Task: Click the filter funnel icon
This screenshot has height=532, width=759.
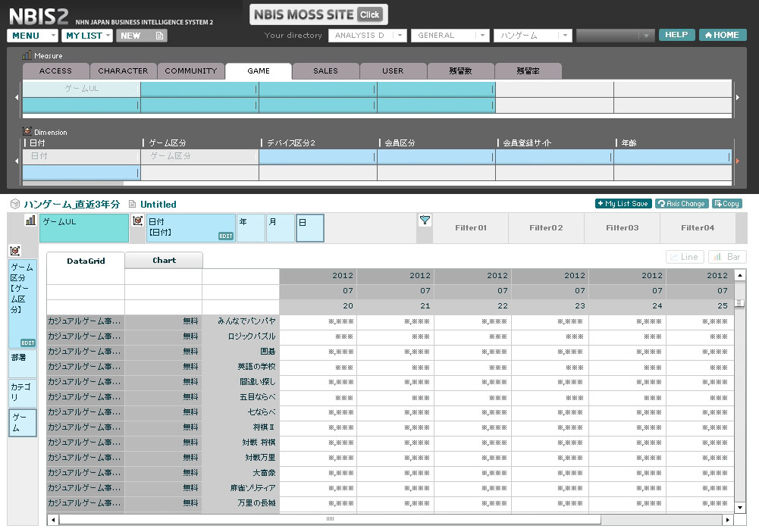Action: click(x=425, y=221)
